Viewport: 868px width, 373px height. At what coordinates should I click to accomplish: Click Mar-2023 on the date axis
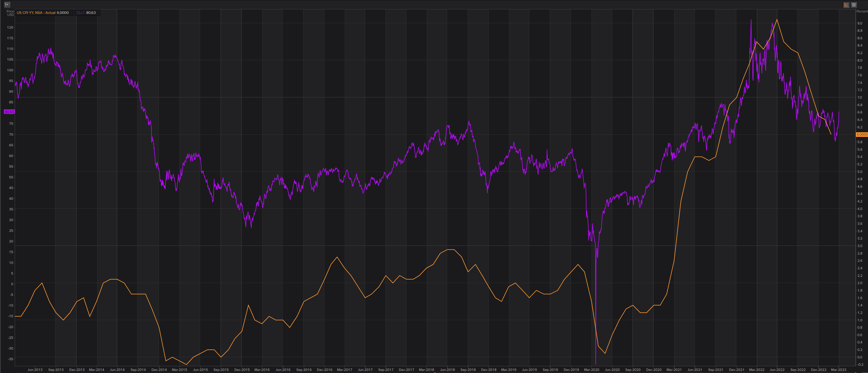coord(839,370)
